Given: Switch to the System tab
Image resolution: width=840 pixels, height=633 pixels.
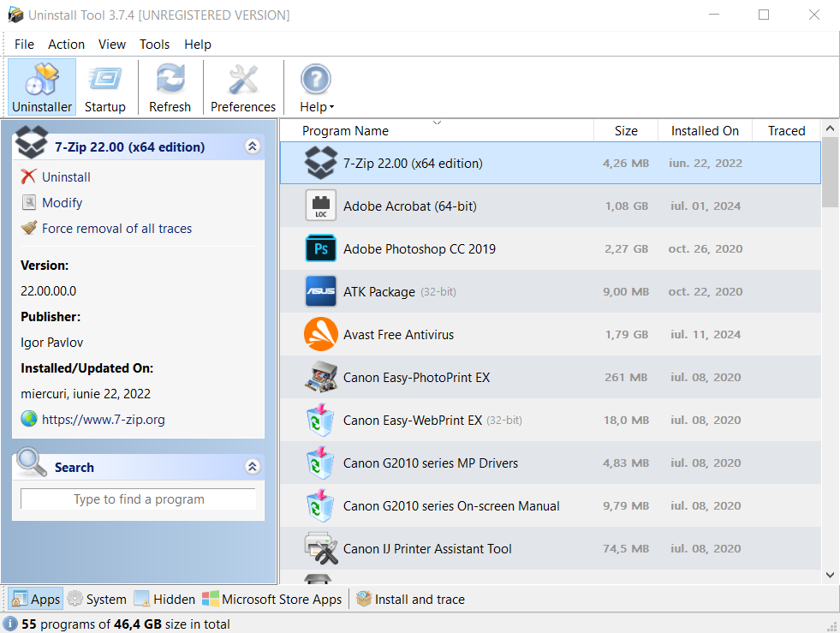Looking at the screenshot, I should 97,600.
